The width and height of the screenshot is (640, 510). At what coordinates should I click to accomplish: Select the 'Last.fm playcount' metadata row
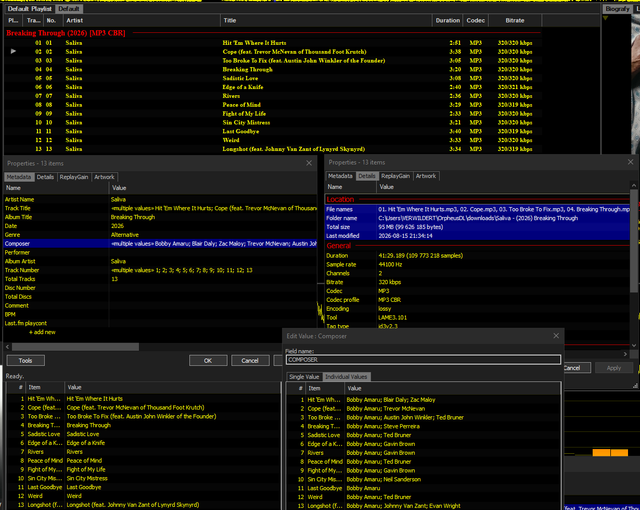[x=160, y=323]
